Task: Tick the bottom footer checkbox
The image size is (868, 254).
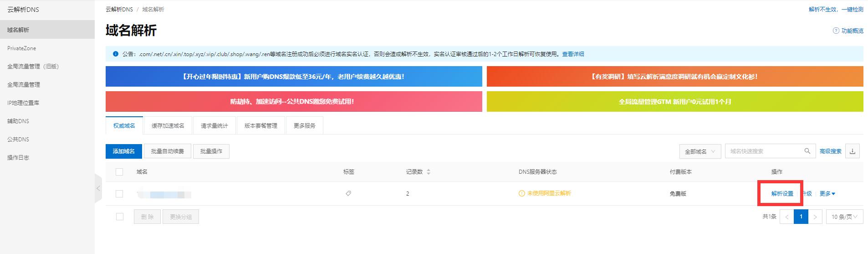Action: (120, 217)
